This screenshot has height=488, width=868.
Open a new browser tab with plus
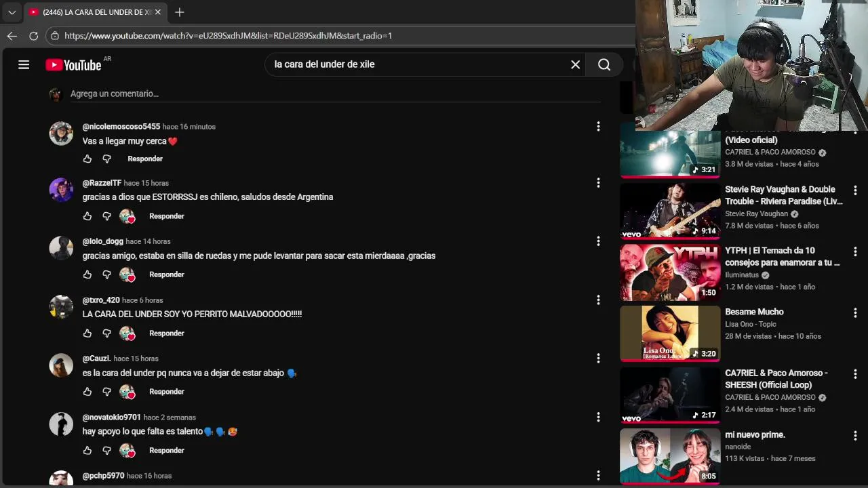pos(179,12)
